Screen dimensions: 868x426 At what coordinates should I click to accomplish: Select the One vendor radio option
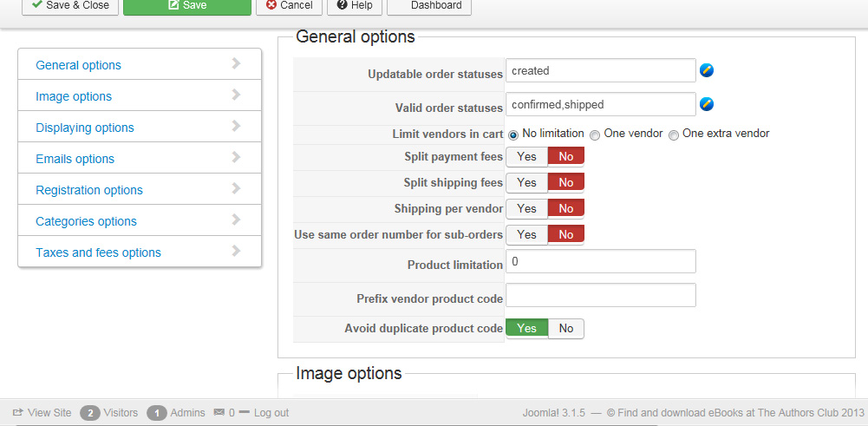tap(595, 134)
